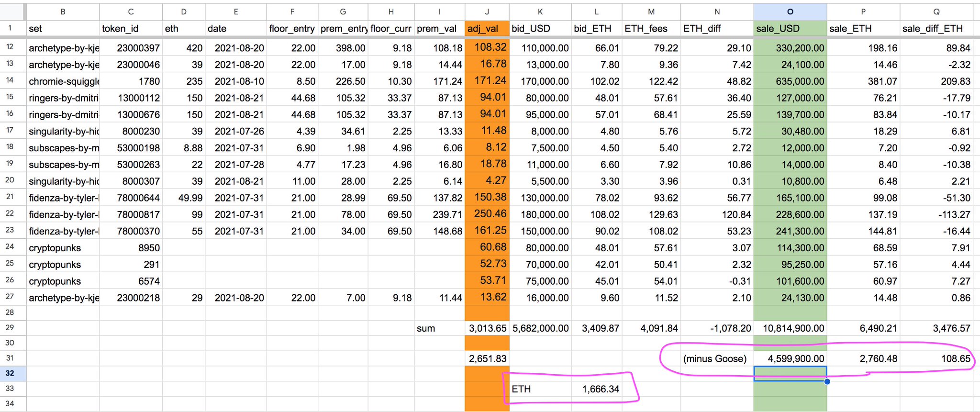Click cell with value 108.65
980x412 pixels.
[936, 359]
